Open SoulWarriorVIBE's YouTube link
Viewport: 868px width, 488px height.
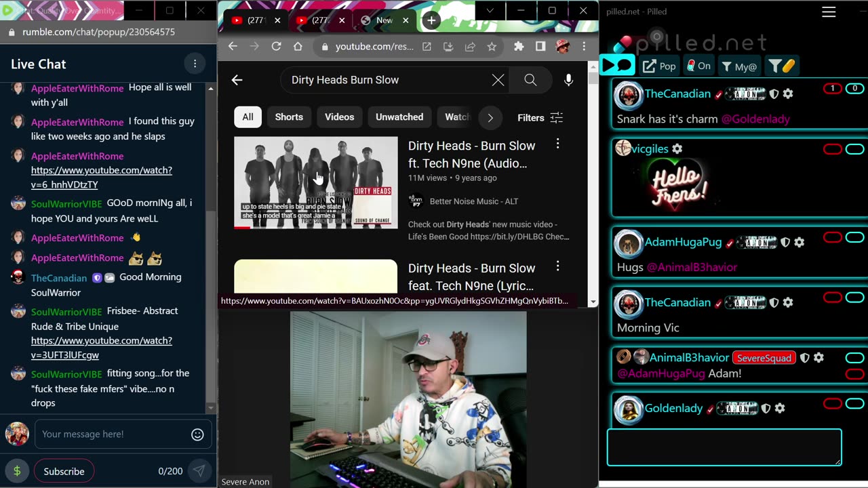point(102,348)
